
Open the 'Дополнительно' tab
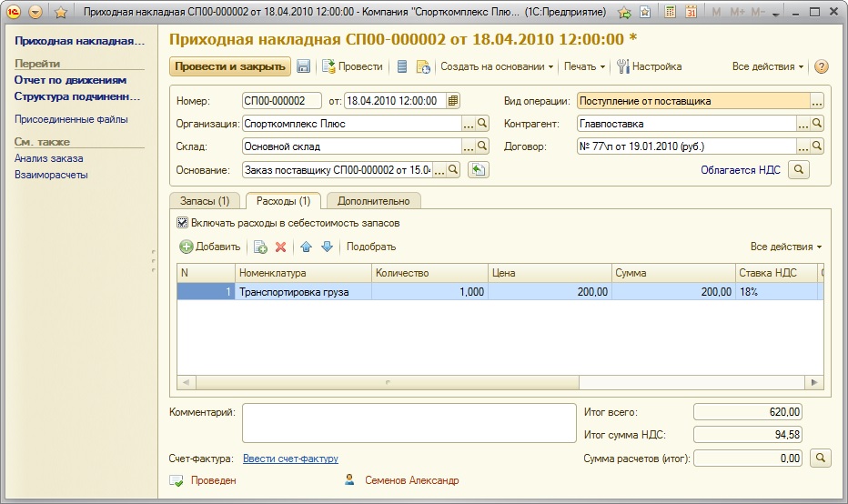(x=373, y=201)
